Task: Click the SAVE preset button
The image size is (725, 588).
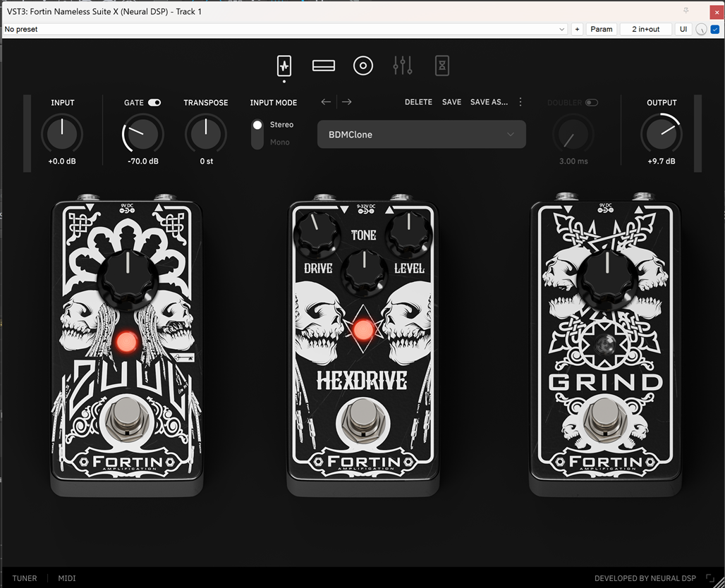Action: tap(452, 102)
